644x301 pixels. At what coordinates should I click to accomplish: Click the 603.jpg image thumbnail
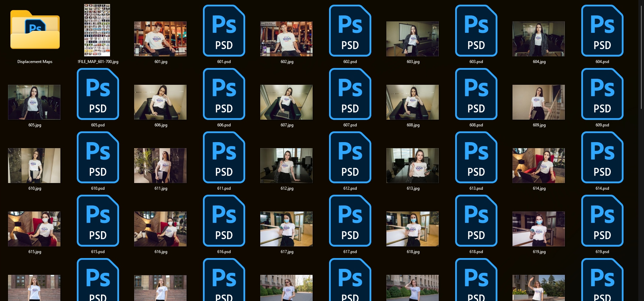click(413, 39)
